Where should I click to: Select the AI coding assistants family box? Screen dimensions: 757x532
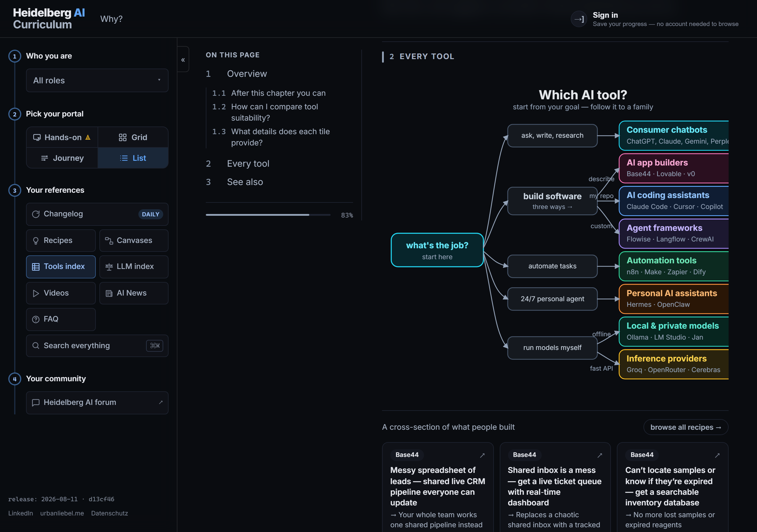click(x=674, y=201)
